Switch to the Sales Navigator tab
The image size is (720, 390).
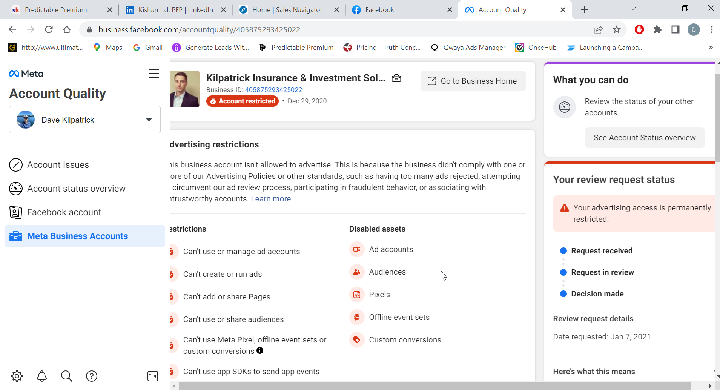tap(290, 10)
